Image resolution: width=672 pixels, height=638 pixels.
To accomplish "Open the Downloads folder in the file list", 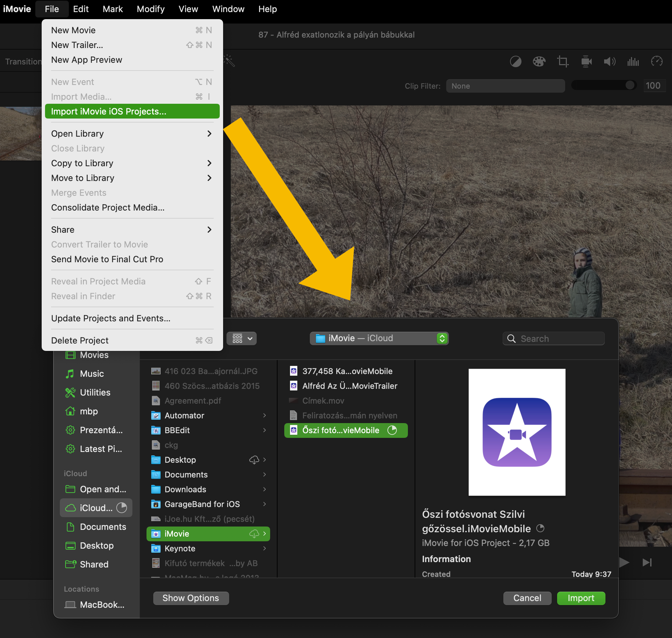I will (x=208, y=489).
